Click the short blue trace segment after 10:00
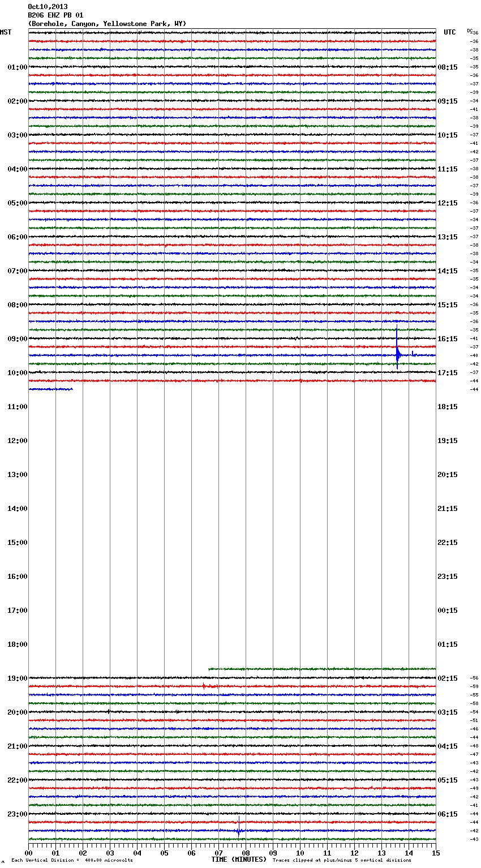 coord(50,389)
